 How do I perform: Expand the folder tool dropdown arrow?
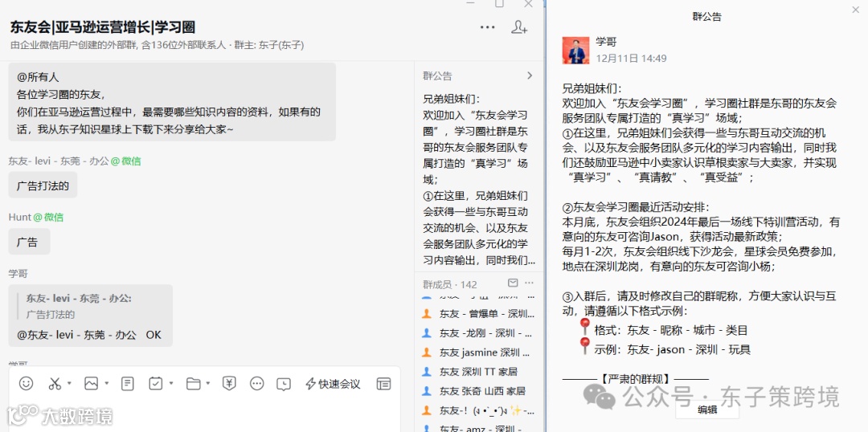[x=207, y=383]
